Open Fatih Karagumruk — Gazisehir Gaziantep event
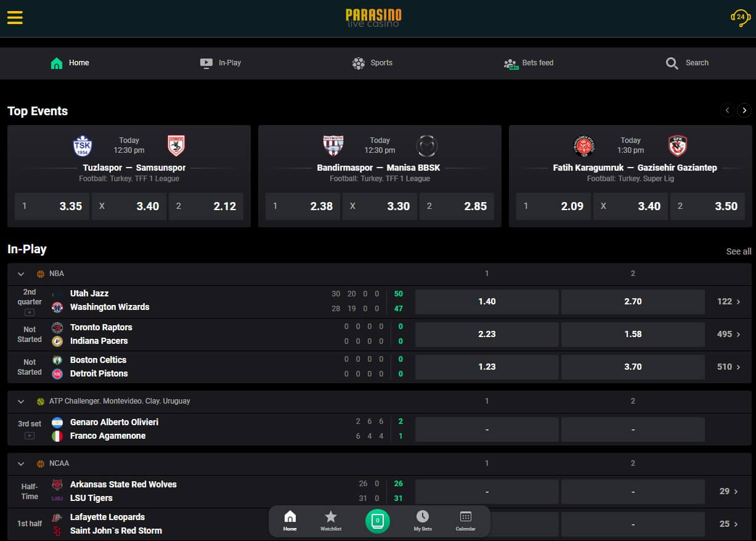756x541 pixels. (x=635, y=168)
